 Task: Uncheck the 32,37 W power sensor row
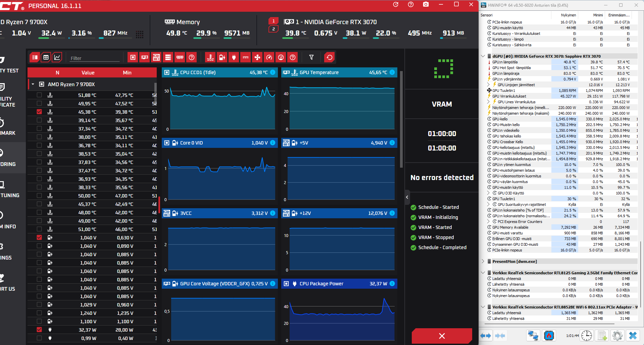(x=39, y=330)
